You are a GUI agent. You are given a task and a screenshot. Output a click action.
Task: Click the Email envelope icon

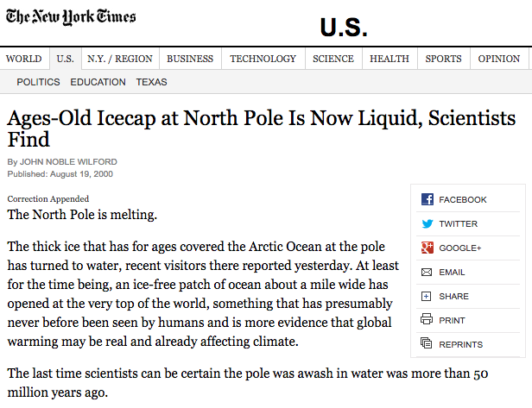427,272
